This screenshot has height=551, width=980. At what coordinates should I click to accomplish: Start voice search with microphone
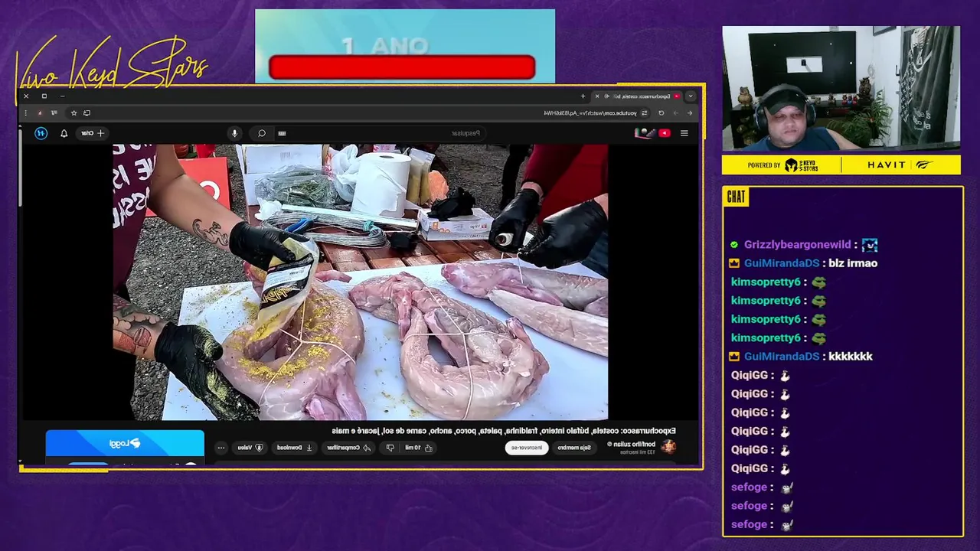(234, 133)
